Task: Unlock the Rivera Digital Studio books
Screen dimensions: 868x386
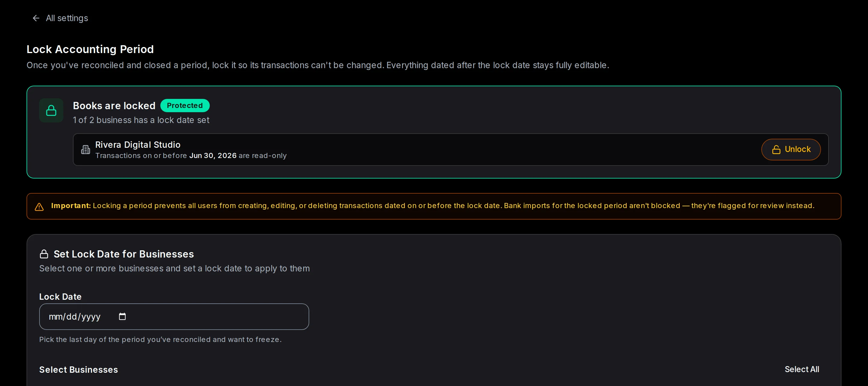Action: pyautogui.click(x=791, y=149)
